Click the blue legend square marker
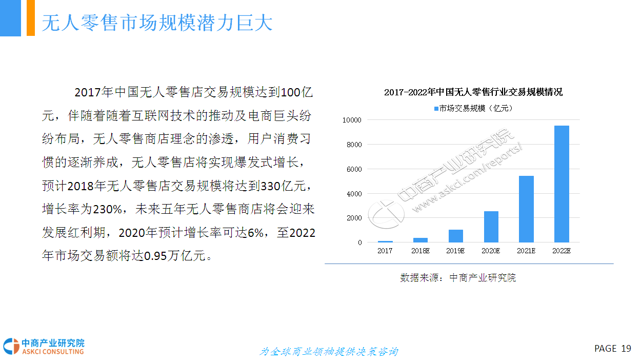The image size is (641, 364). click(436, 109)
